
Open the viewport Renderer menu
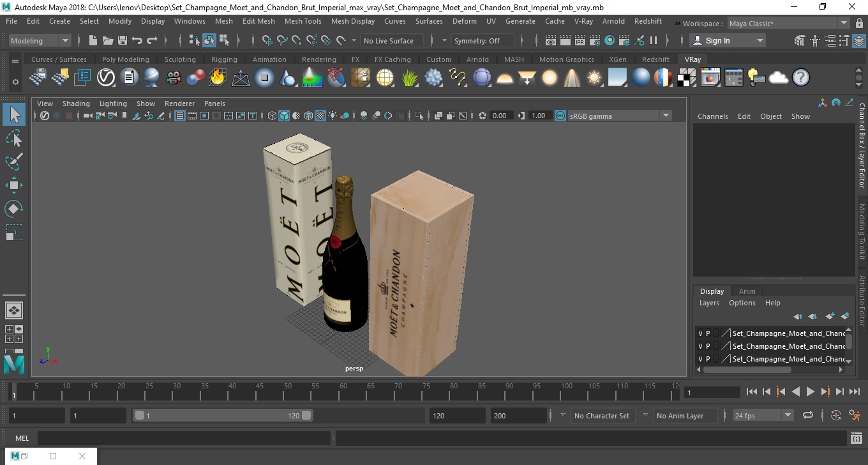179,103
